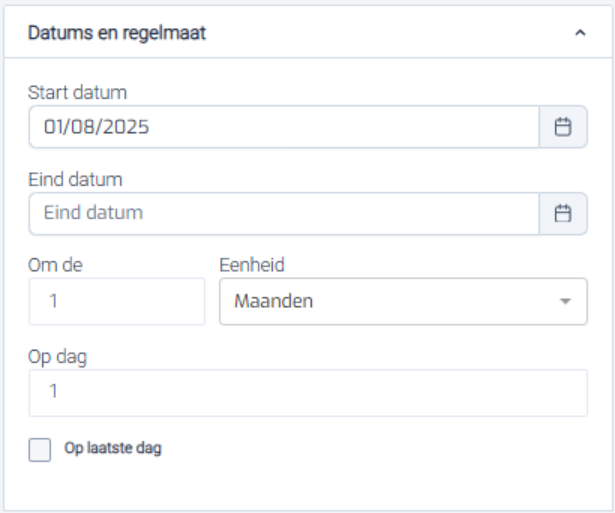Focus the Om de number field
The image size is (615, 513).
(116, 301)
